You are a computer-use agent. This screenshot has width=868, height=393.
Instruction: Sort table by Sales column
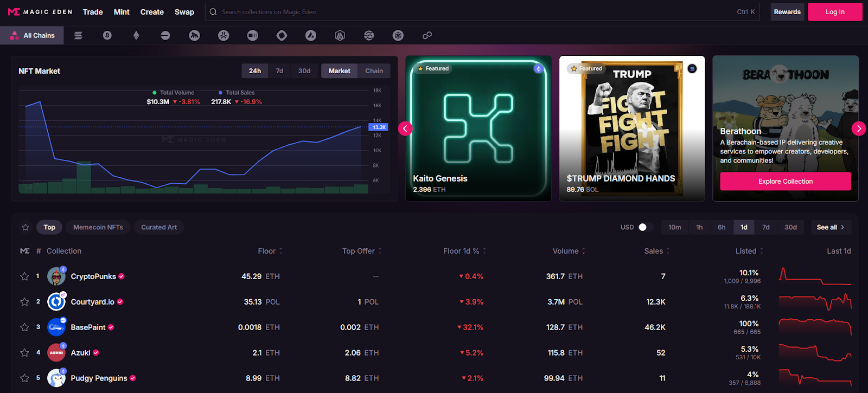coord(657,251)
